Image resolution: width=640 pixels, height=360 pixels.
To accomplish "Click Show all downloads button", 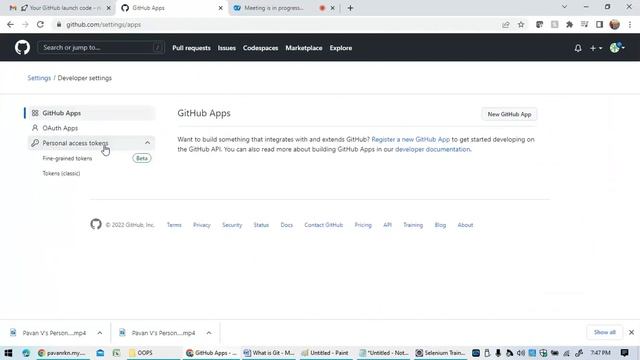I will click(604, 332).
